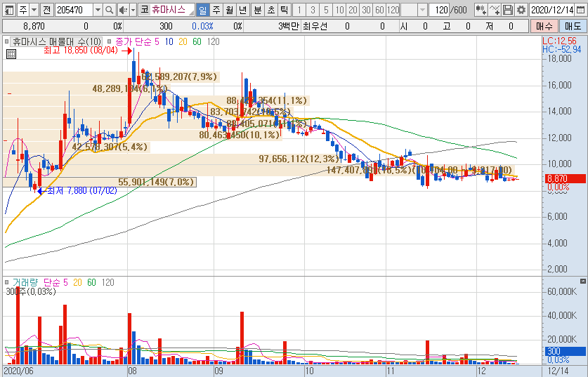Choose the 1 interval button

(x=299, y=10)
